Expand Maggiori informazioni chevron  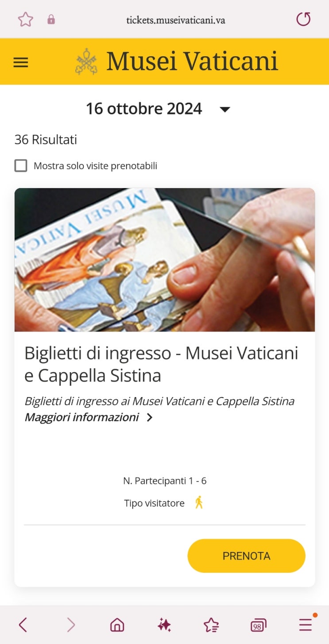pyautogui.click(x=150, y=417)
